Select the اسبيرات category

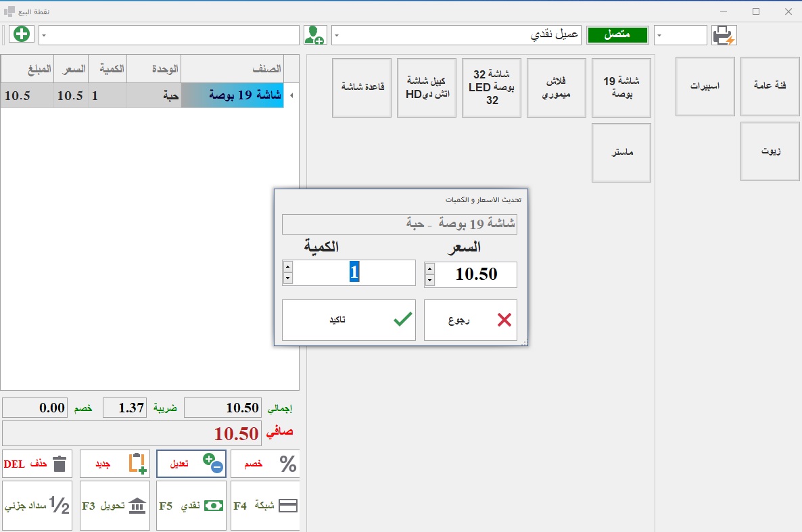705,87
